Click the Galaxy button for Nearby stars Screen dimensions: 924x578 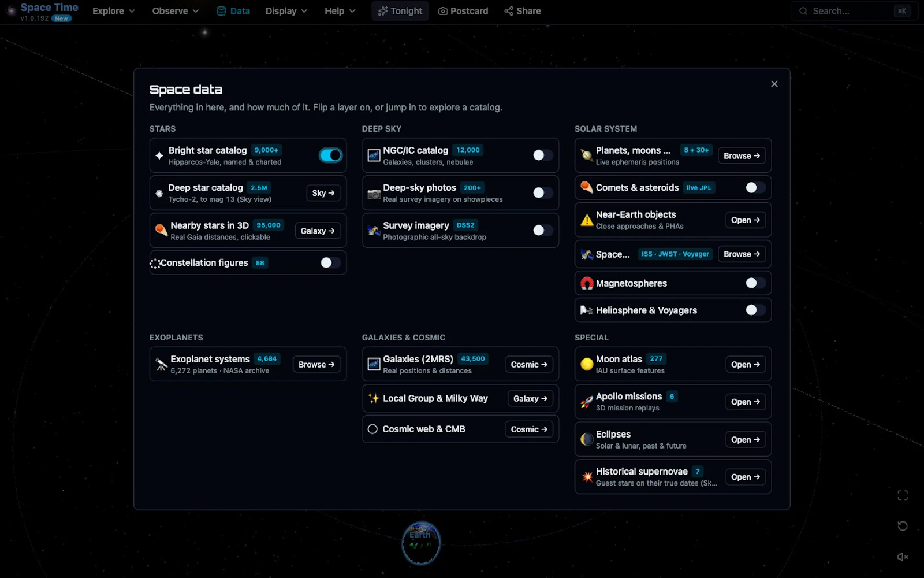pyautogui.click(x=318, y=231)
